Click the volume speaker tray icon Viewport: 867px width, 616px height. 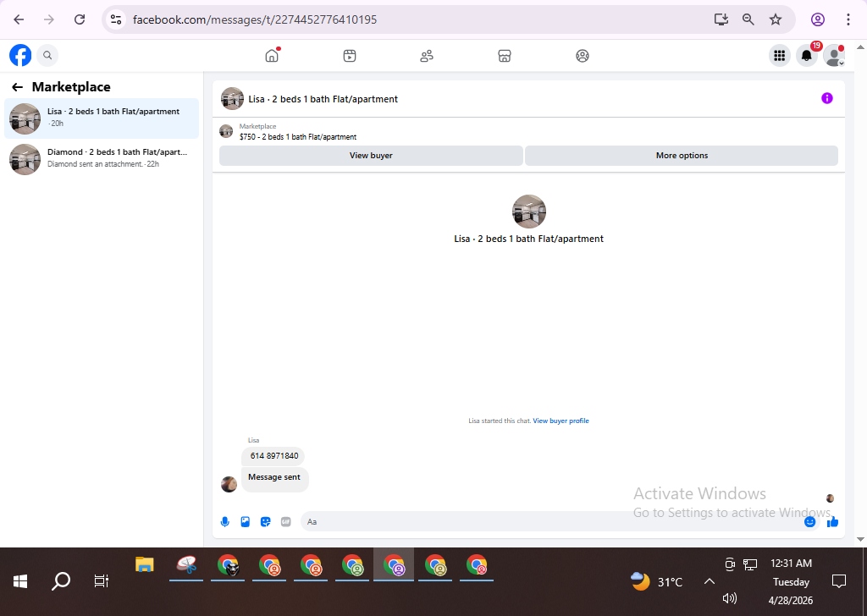tap(730, 598)
